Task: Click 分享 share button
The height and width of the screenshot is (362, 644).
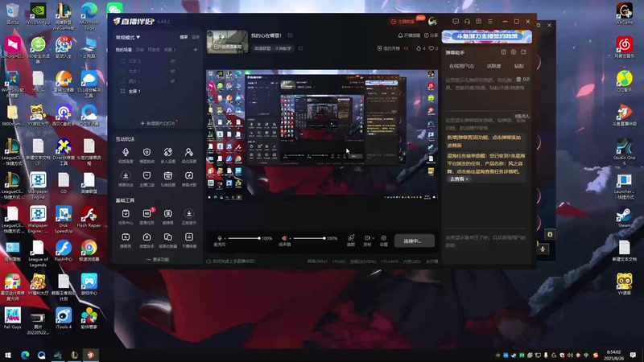Action: point(431,35)
